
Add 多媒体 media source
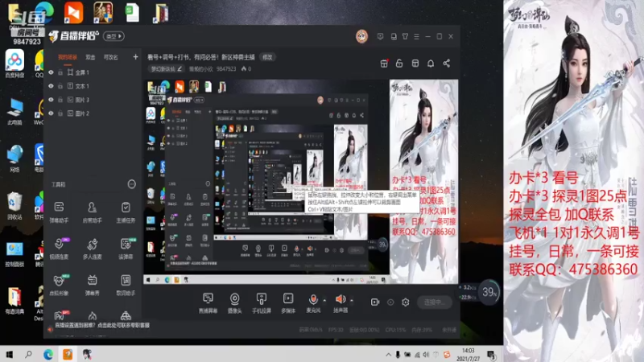[x=288, y=303]
